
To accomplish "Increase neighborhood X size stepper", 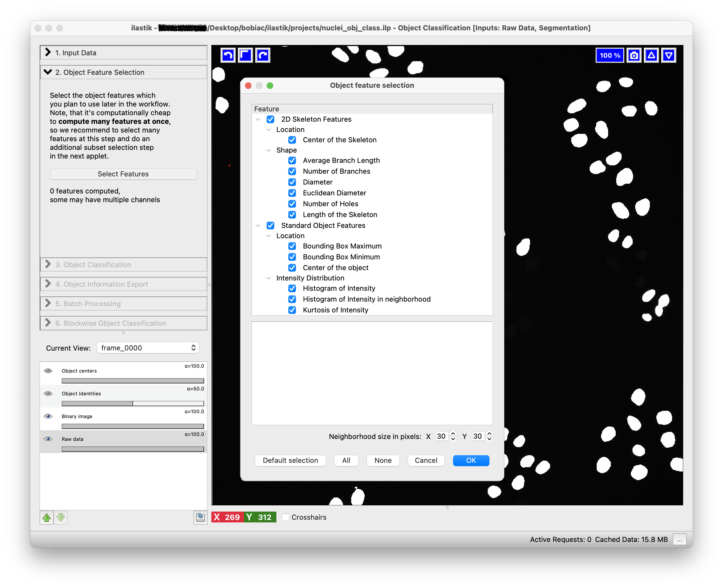I will click(453, 434).
